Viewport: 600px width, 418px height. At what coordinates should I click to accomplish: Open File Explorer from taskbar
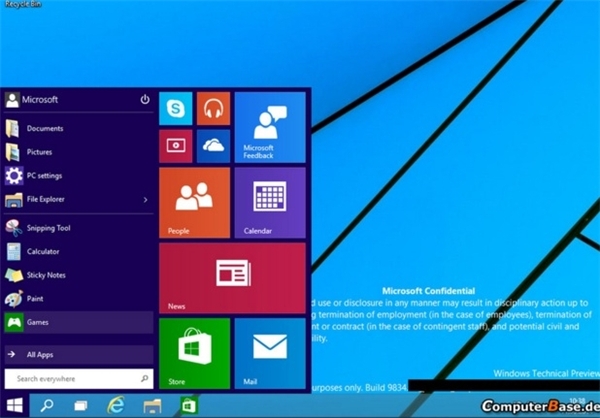(152, 405)
